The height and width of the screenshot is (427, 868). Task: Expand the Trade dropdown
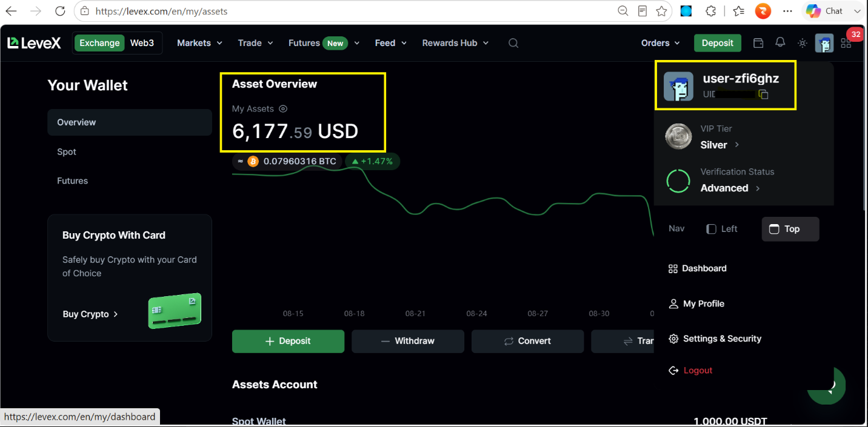[x=255, y=43]
